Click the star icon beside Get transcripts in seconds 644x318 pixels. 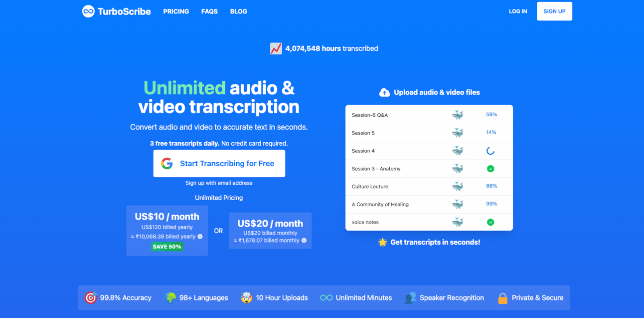click(x=383, y=242)
